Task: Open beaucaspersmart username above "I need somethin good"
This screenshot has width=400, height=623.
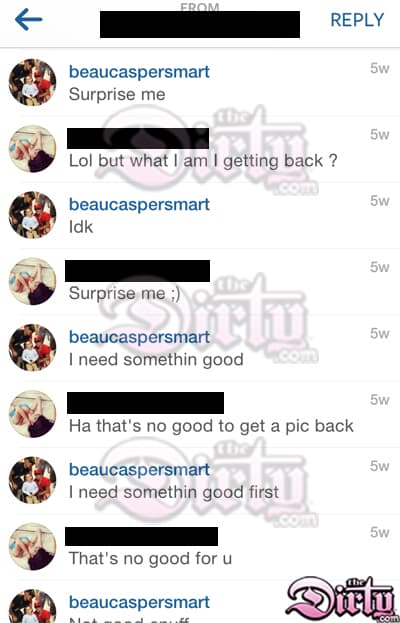Action: (x=139, y=337)
